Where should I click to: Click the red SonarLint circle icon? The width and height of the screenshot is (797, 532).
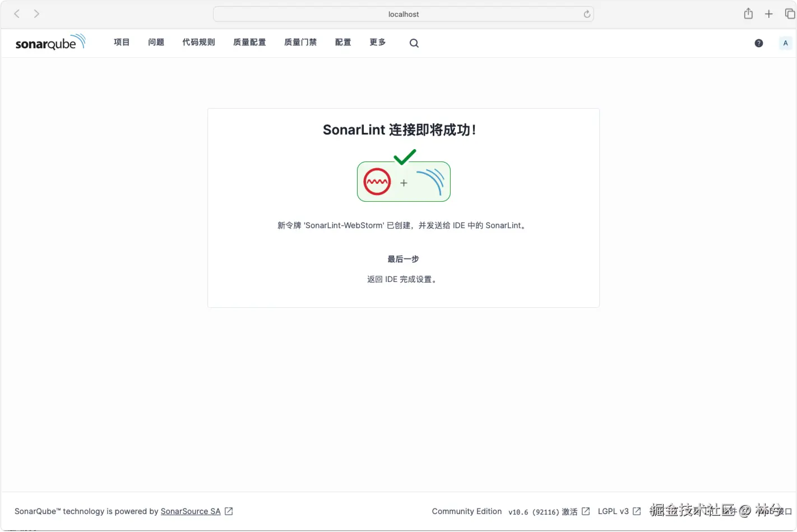[377, 182]
